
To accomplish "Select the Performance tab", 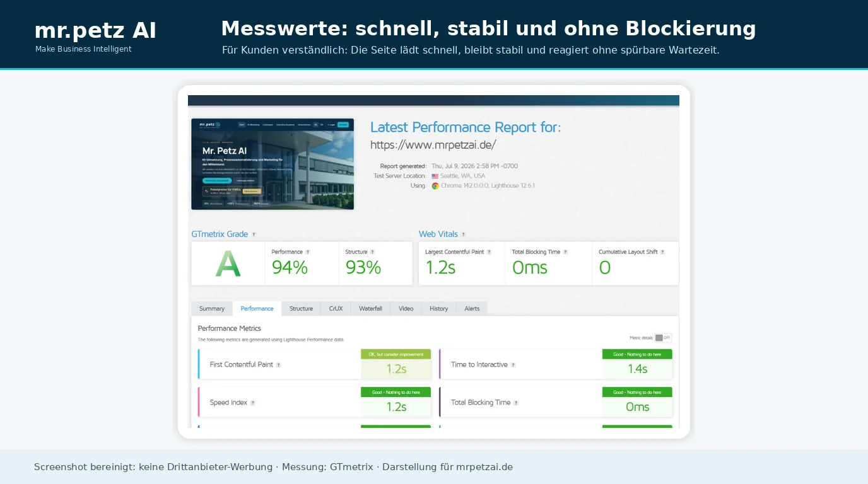I will [257, 309].
